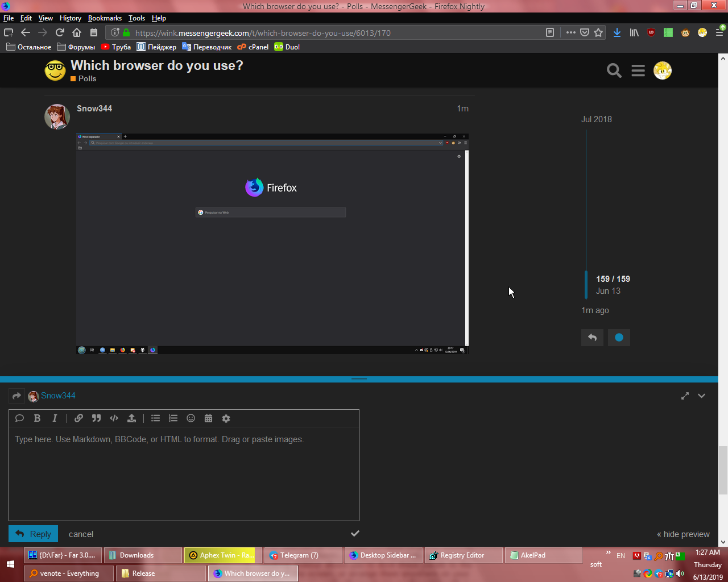Image resolution: width=728 pixels, height=582 pixels.
Task: Open the View menu
Action: [x=45, y=18]
